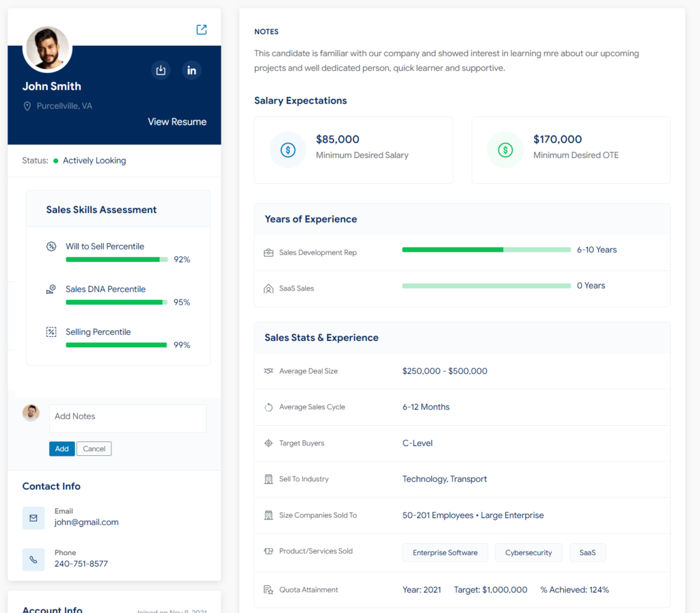Click the phone icon in Contact Info

(33, 560)
